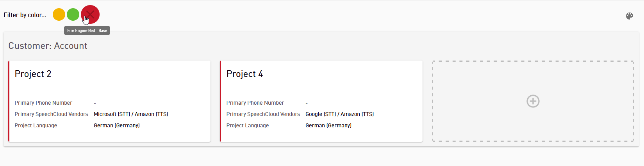Filter projects by green color
Viewport: 644px width, 166px height.
[x=73, y=15]
